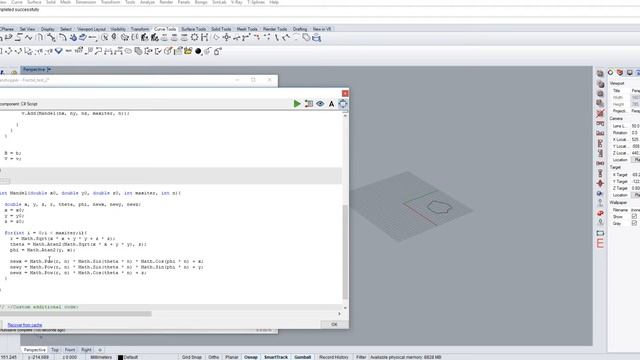Click the target/focus icon at the right of the script editor toolbar
This screenshot has width=640, height=360.
(x=343, y=104)
